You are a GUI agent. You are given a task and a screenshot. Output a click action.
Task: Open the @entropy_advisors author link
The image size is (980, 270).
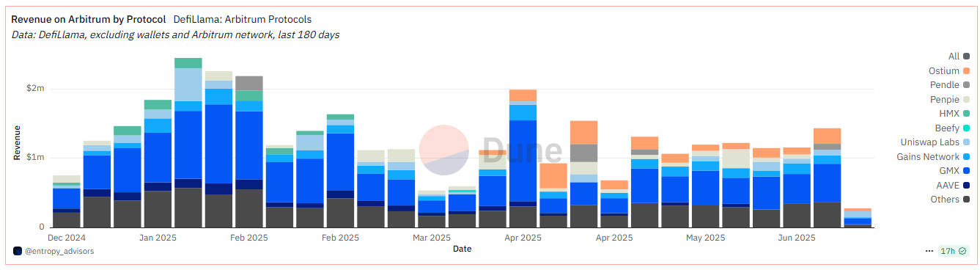[x=59, y=251]
